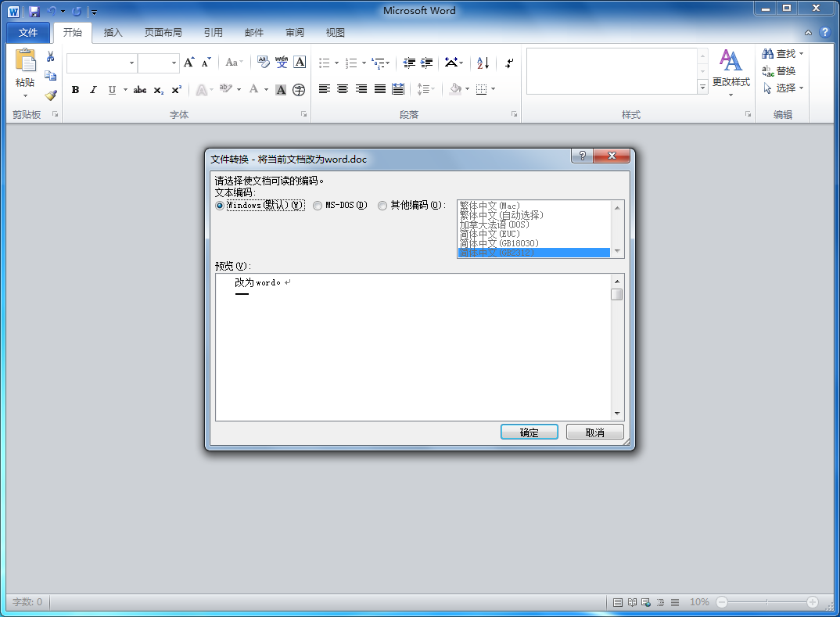Click the dialog help question button

[x=583, y=156]
